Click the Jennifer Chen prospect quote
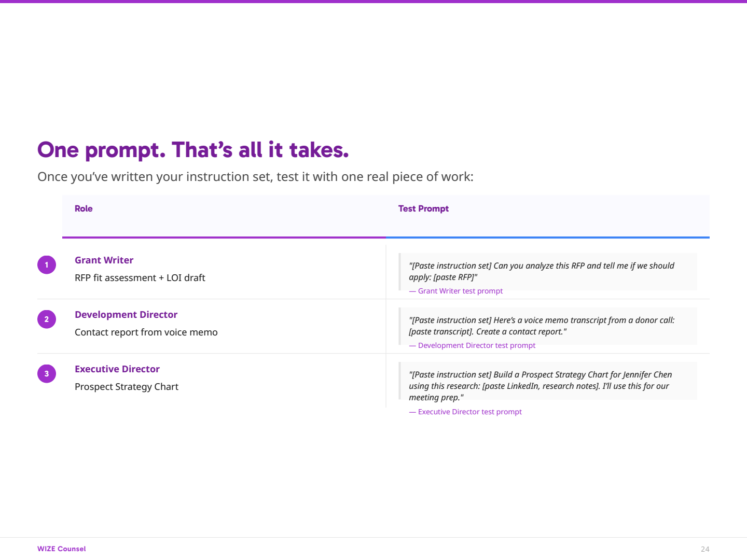Image resolution: width=747 pixels, height=560 pixels. (x=540, y=386)
